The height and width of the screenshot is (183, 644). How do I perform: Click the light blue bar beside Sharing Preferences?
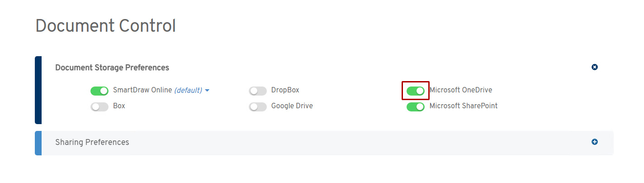38,143
